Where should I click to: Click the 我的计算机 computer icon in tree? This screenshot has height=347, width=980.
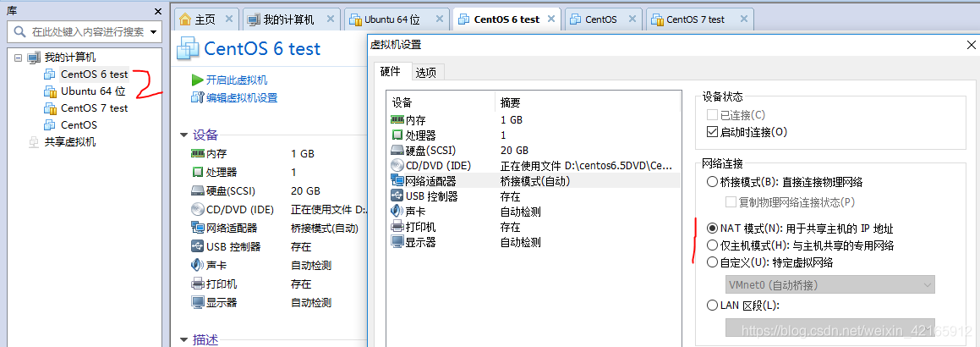[x=34, y=58]
